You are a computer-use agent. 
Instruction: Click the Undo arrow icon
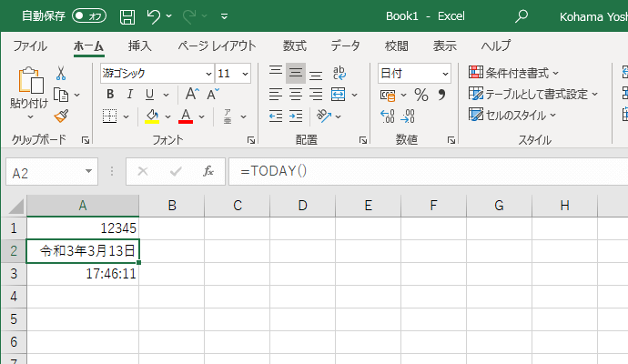point(154,15)
